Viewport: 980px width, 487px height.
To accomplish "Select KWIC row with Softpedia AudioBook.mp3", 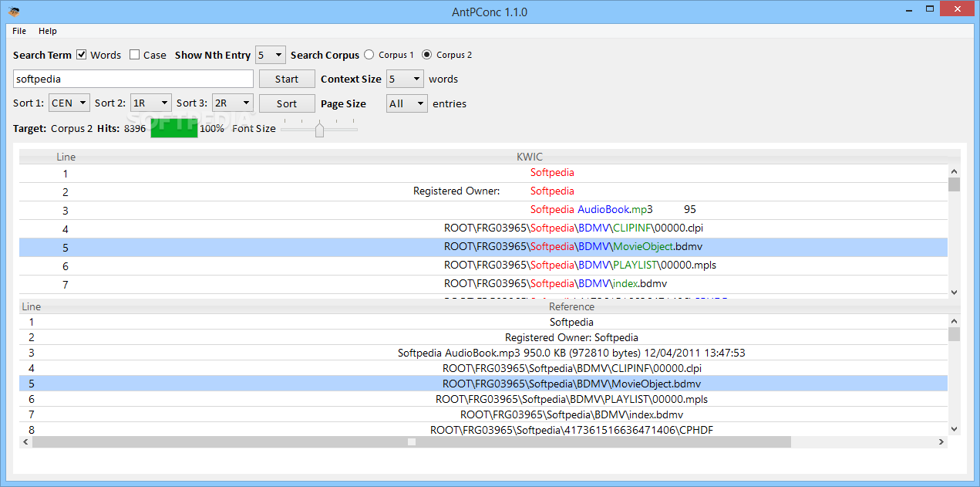I will pos(483,210).
